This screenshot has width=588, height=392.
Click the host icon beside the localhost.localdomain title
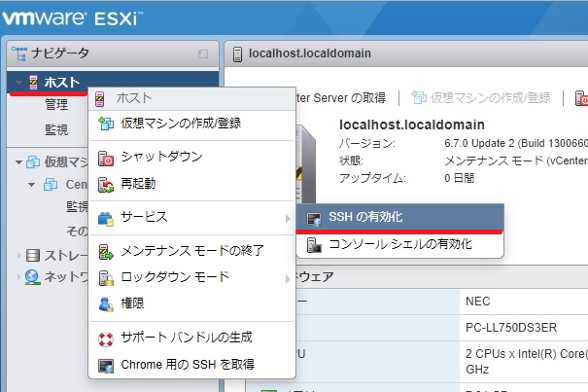237,54
